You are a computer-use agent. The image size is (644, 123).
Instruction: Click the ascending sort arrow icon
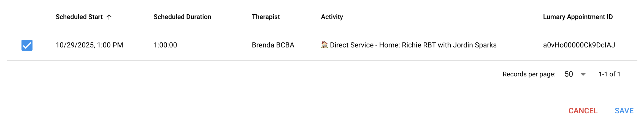click(x=109, y=17)
